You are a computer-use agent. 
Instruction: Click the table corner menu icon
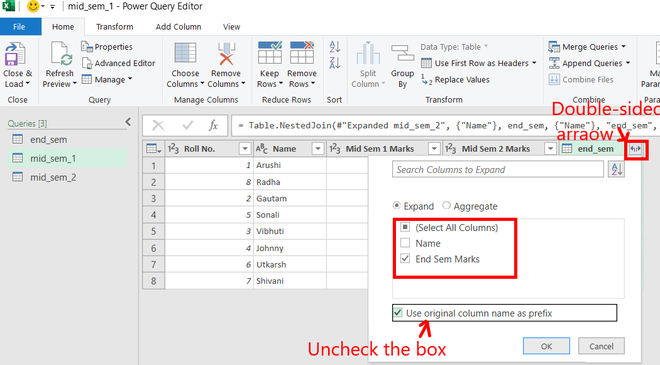(153, 149)
